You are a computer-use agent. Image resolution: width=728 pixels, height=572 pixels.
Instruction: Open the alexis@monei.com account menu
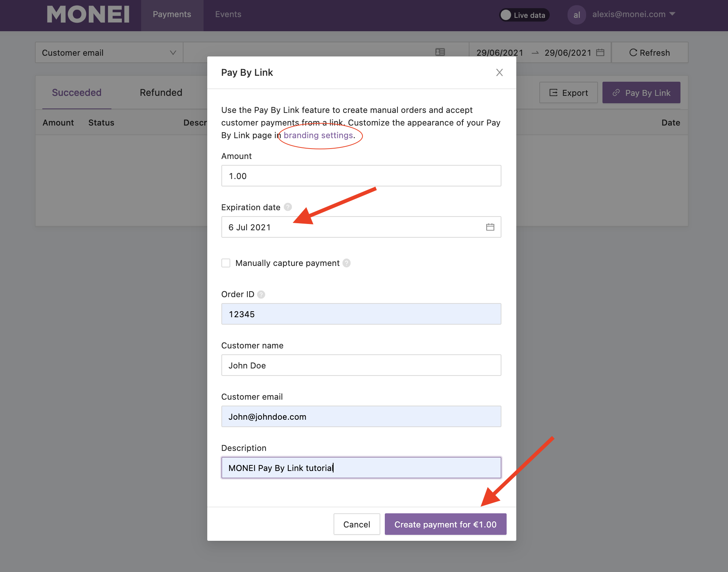point(634,14)
